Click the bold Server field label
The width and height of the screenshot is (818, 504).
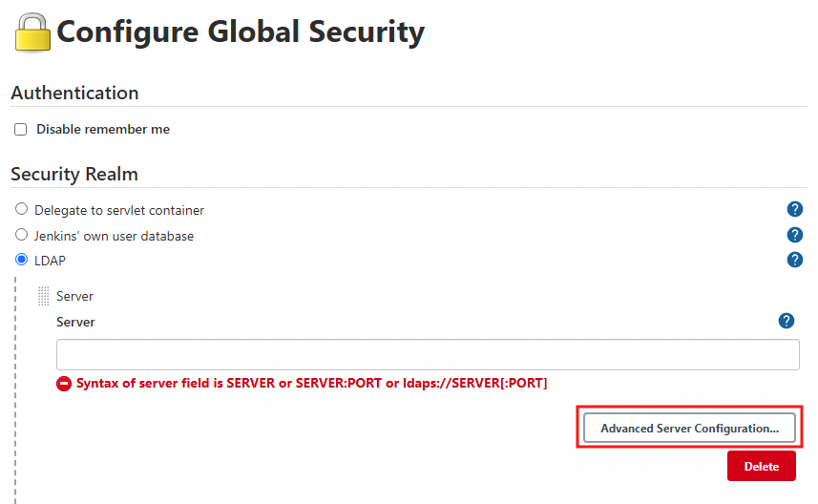click(75, 322)
